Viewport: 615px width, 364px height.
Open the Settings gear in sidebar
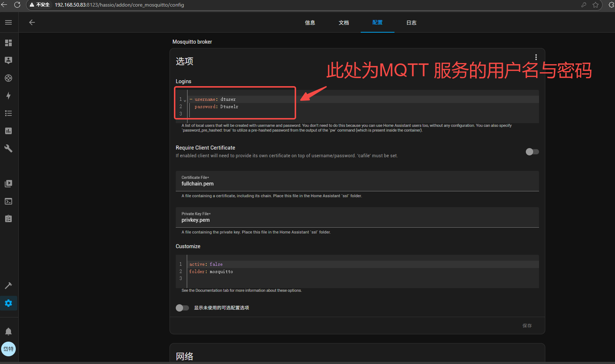click(x=8, y=303)
